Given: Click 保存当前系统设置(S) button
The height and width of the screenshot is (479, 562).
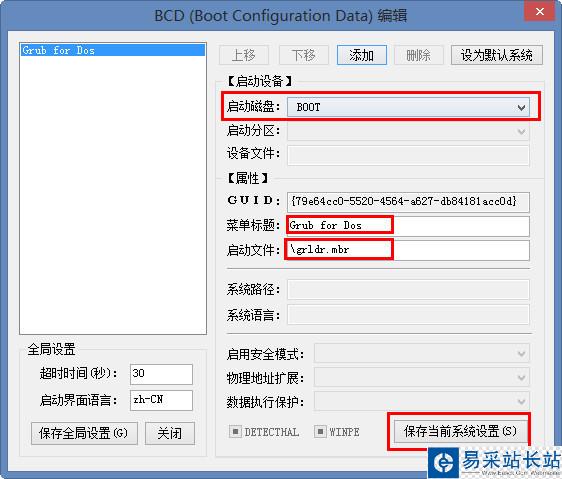Looking at the screenshot, I should pos(461,432).
